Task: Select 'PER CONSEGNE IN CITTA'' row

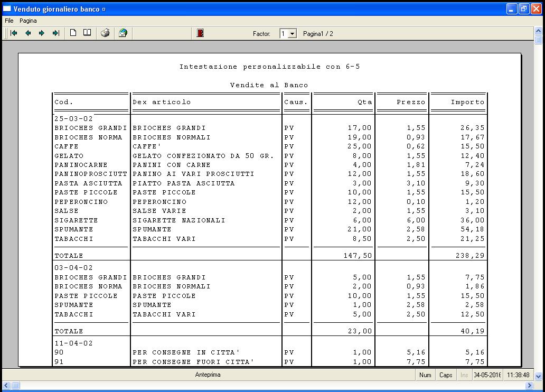Action: [x=186, y=352]
